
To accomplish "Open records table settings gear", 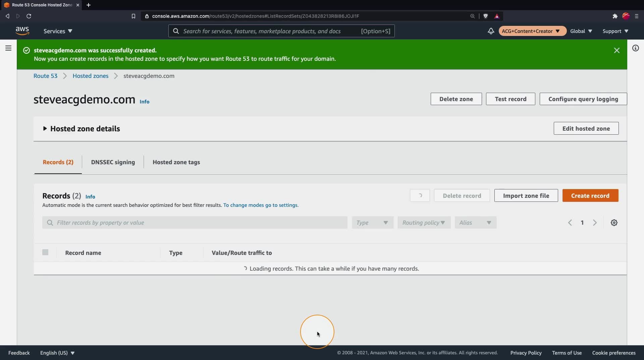I will coord(614,223).
